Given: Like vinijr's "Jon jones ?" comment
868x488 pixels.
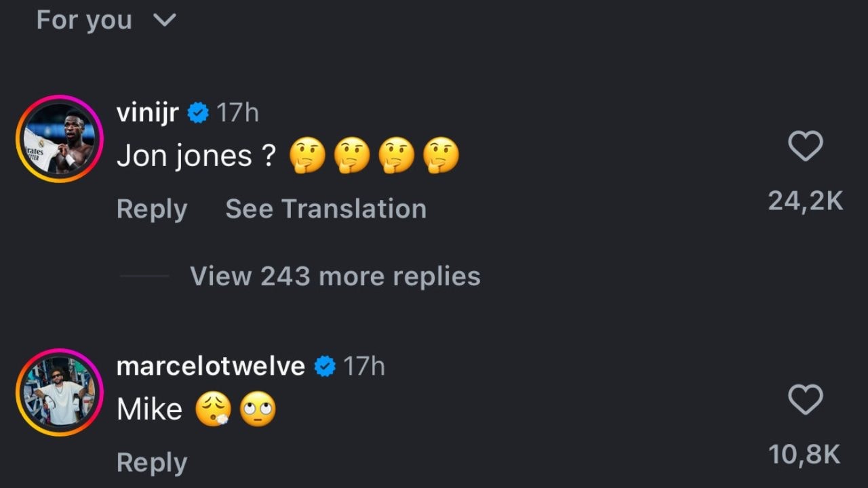Looking at the screenshot, I should click(806, 146).
